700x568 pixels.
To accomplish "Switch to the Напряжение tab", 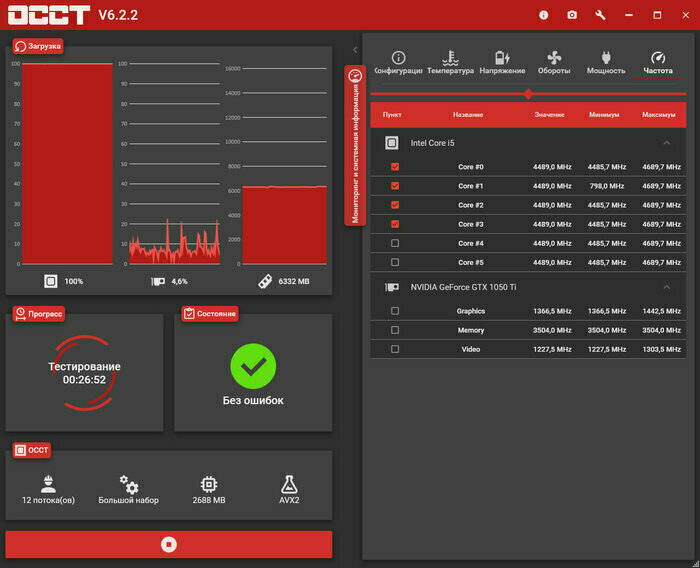I will click(x=502, y=63).
